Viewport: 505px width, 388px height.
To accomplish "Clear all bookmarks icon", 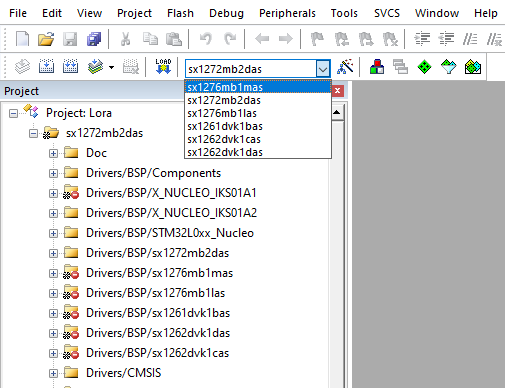I will point(390,39).
